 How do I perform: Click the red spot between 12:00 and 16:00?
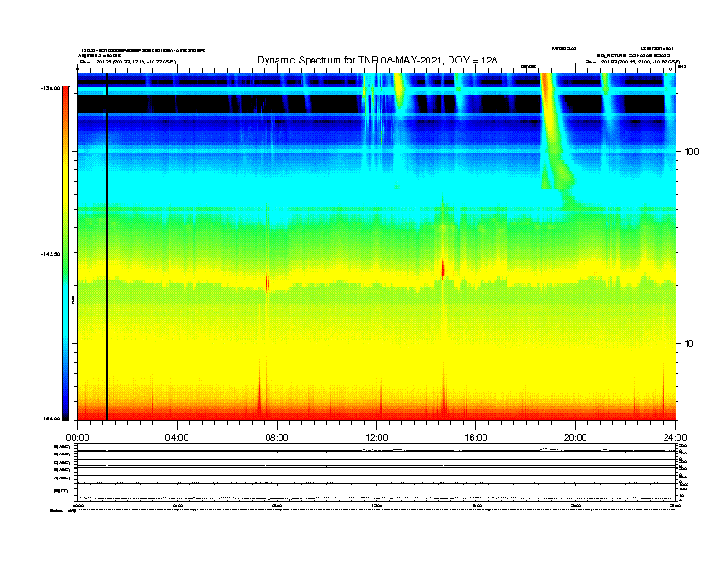click(x=443, y=269)
